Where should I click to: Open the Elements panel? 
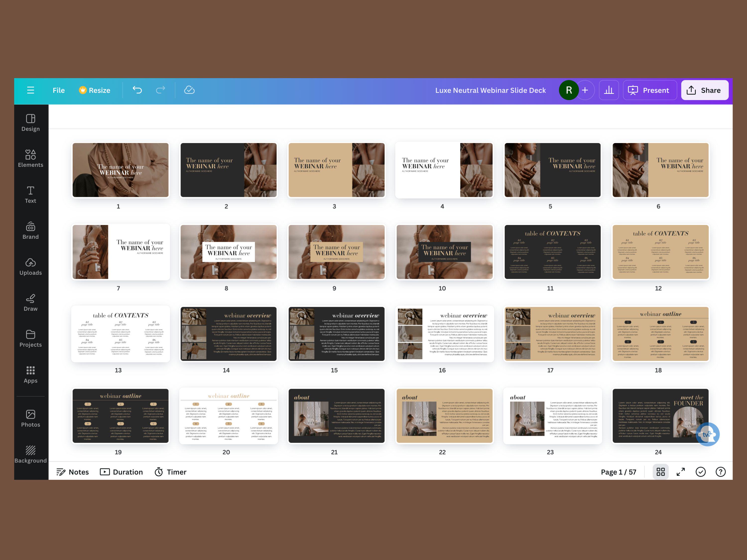(30, 158)
